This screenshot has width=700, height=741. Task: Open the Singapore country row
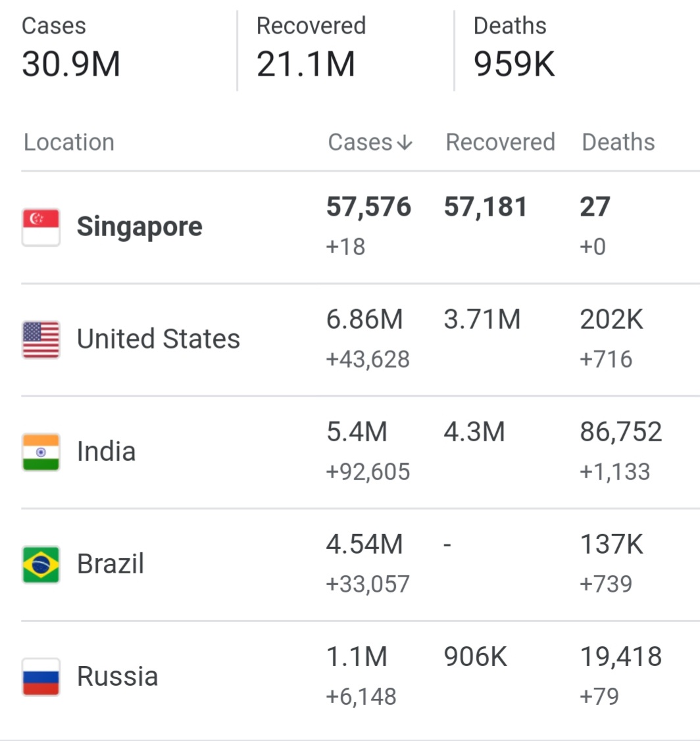point(361,227)
